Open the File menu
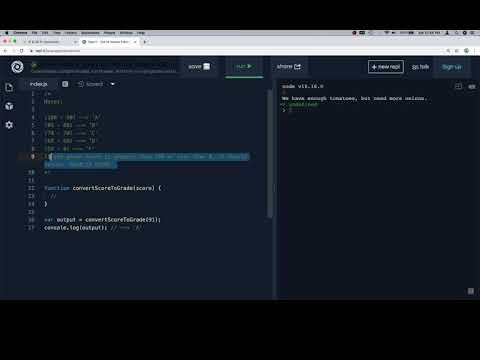Screen dimensions: 480x360 34,33
